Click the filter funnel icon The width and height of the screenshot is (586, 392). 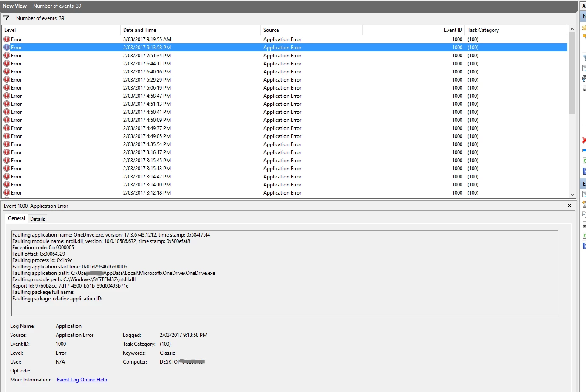click(x=6, y=18)
